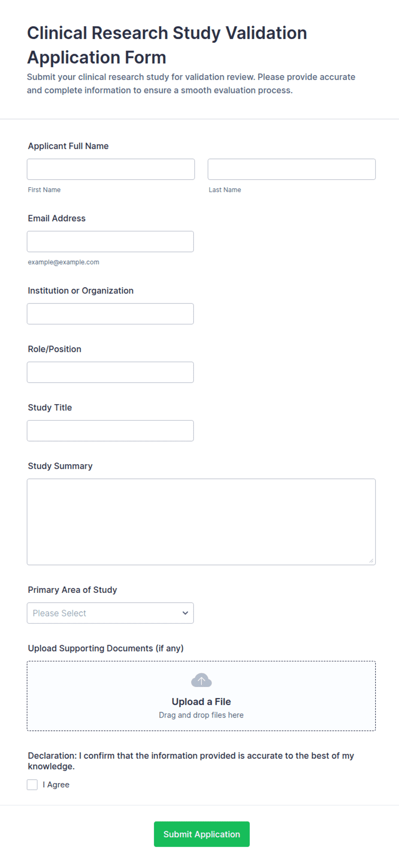399x868 pixels.
Task: Click the Upload a File text
Action: [x=201, y=702]
